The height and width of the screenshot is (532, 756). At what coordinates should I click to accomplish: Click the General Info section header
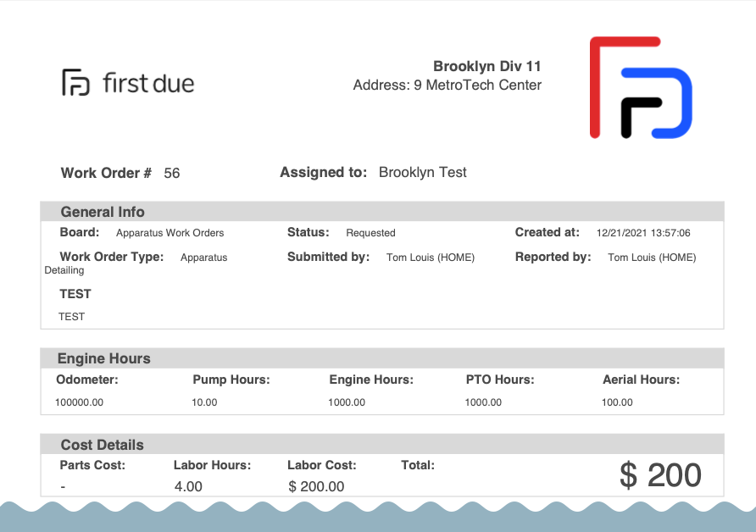click(382, 212)
